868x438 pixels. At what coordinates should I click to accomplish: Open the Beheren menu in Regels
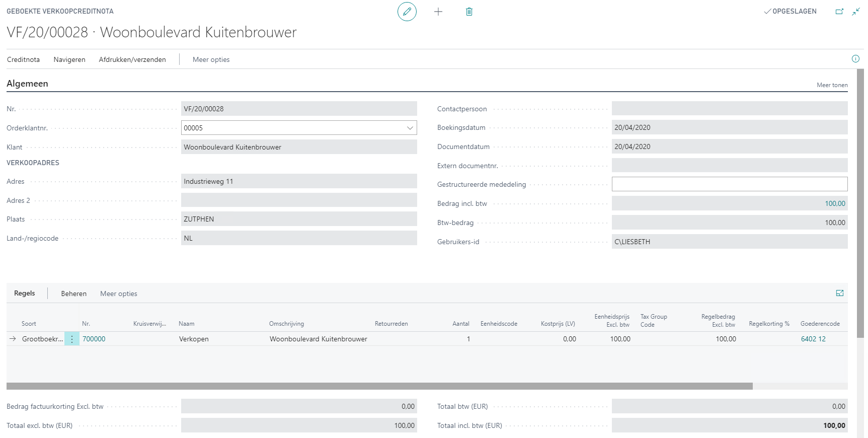[x=74, y=294]
